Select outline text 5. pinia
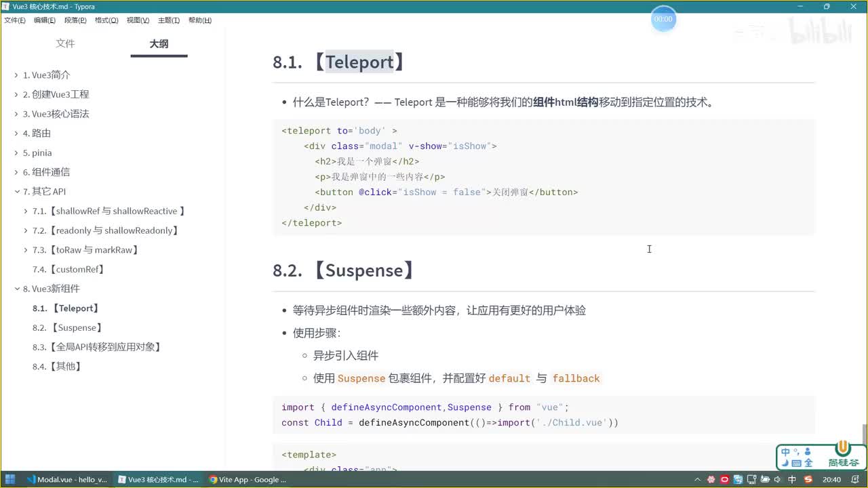The height and width of the screenshot is (488, 868). pos(37,152)
